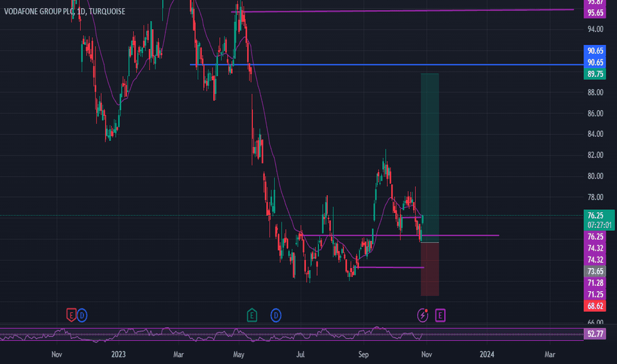This screenshot has height=364, width=617.
Task: Click the 2023 label on time axis
Action: 119,355
